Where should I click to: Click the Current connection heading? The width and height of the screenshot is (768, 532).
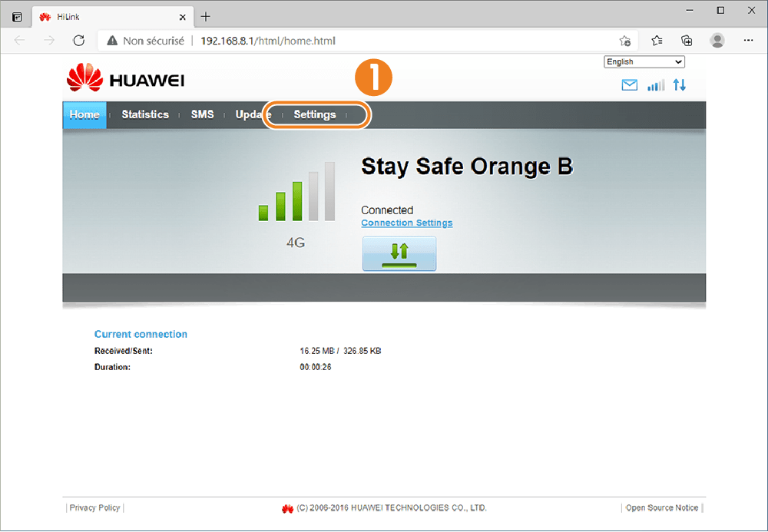141,334
